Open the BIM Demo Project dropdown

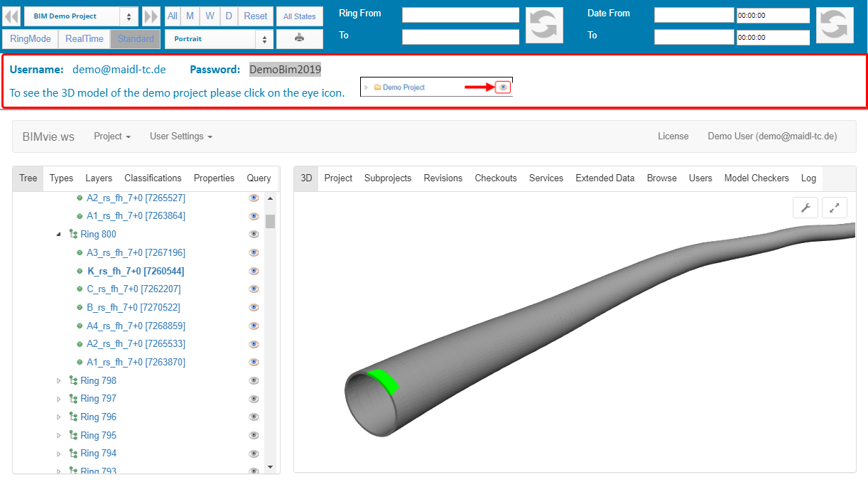(81, 16)
